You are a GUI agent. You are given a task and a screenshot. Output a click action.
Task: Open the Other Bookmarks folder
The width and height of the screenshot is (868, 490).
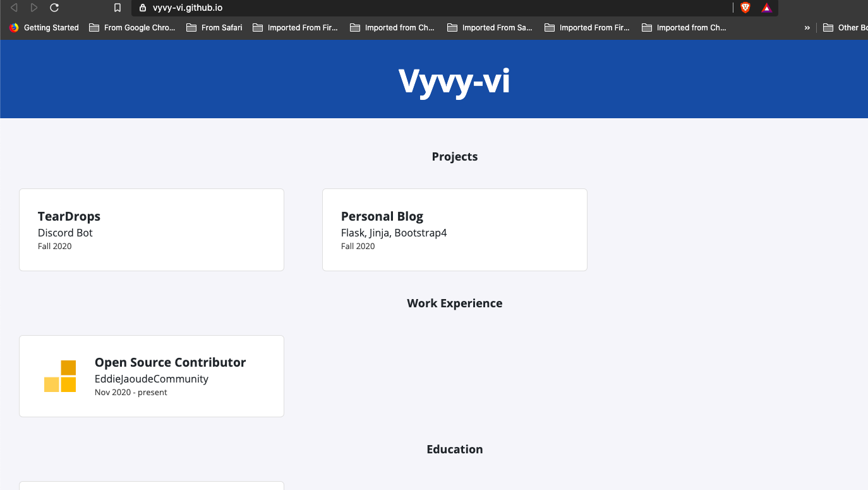(x=845, y=27)
